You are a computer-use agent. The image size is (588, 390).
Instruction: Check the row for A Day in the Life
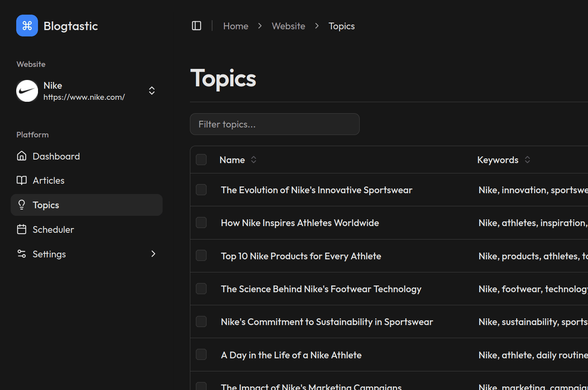pyautogui.click(x=201, y=354)
